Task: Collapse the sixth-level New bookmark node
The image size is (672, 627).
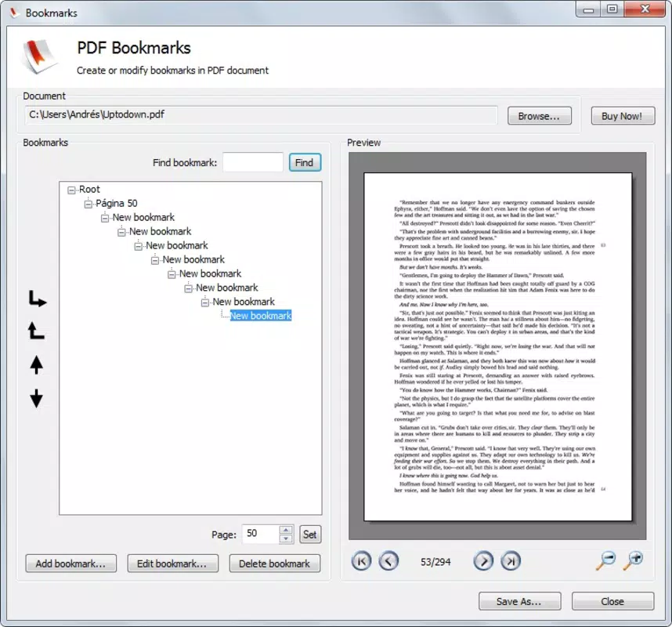Action: click(x=189, y=288)
